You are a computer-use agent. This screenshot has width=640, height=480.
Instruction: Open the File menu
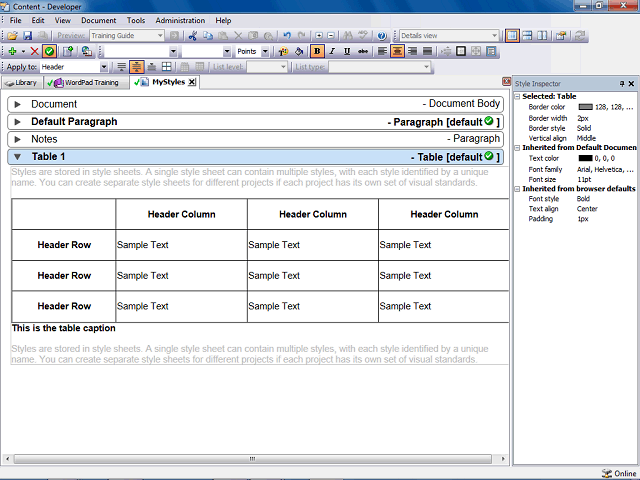tap(16, 20)
